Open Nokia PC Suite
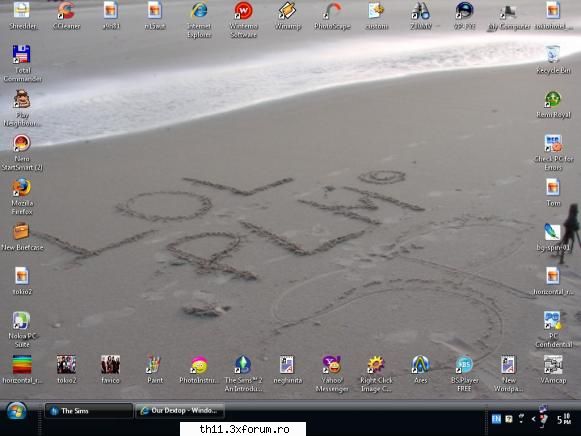This screenshot has height=436, width=581. pos(22,329)
